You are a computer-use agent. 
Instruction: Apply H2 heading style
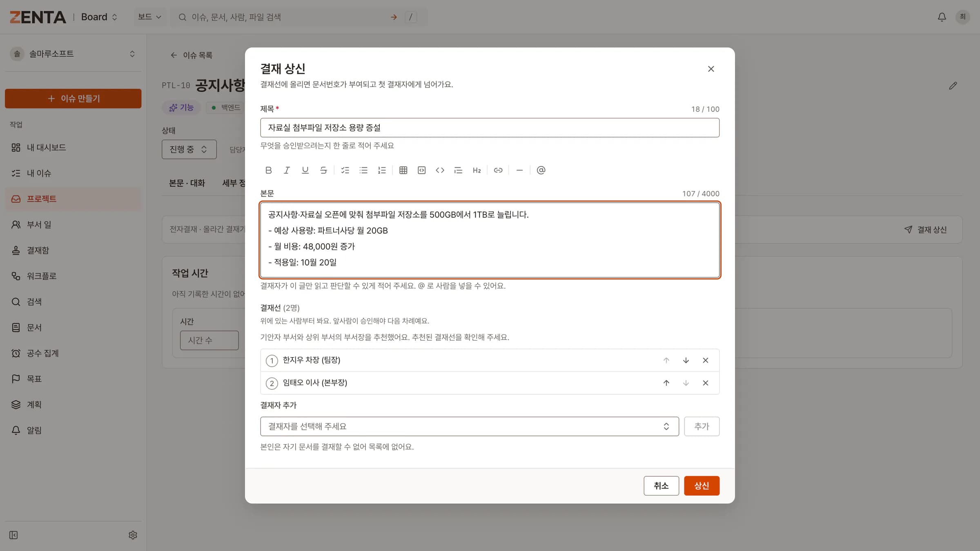pyautogui.click(x=477, y=170)
